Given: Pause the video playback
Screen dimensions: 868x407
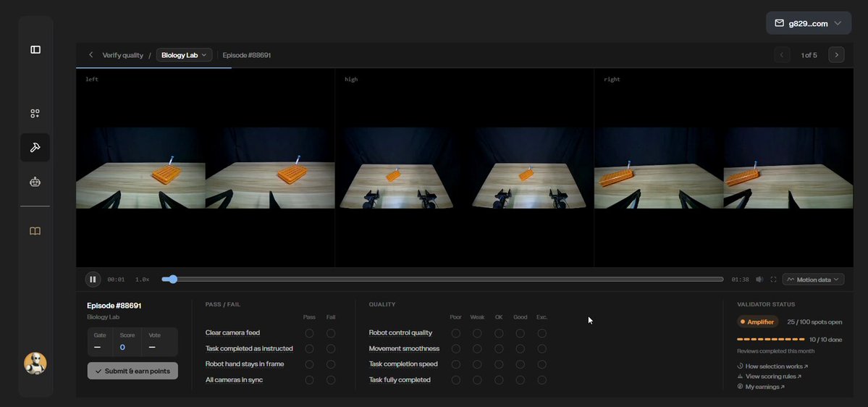Looking at the screenshot, I should point(93,280).
